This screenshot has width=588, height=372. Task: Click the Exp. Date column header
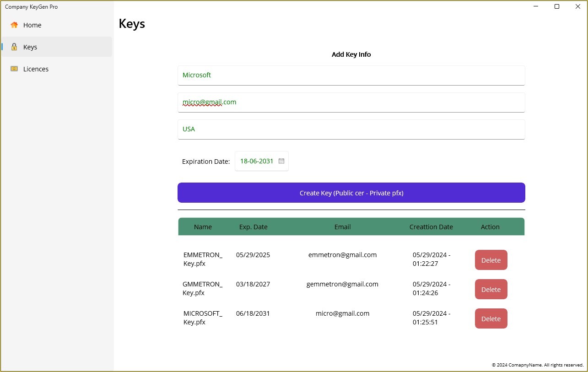(x=254, y=227)
